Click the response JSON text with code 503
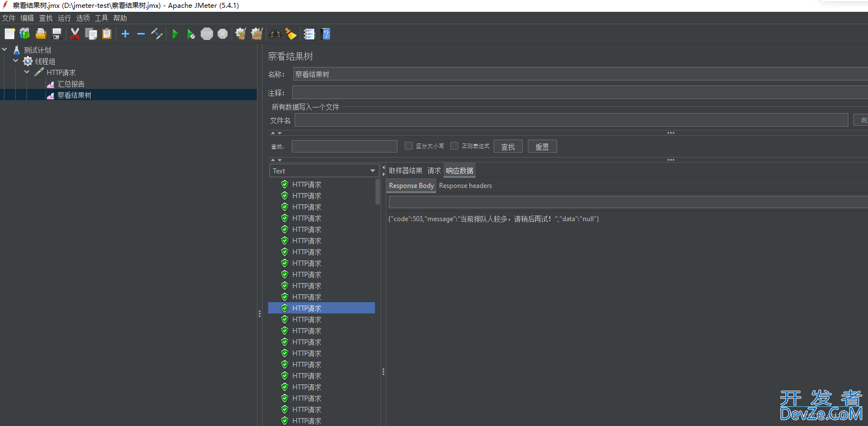 pyautogui.click(x=494, y=218)
